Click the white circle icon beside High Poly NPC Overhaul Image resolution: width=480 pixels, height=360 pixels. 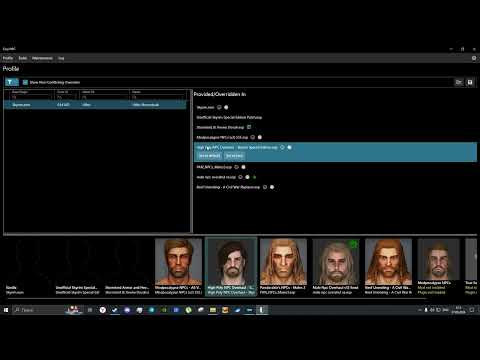pyautogui.click(x=289, y=147)
